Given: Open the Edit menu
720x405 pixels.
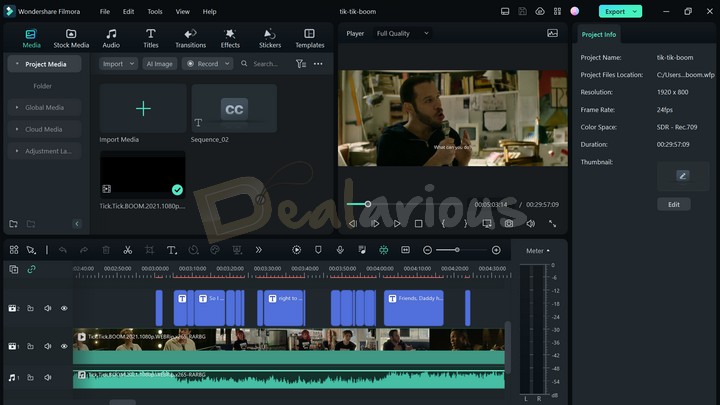Looking at the screenshot, I should pos(129,11).
